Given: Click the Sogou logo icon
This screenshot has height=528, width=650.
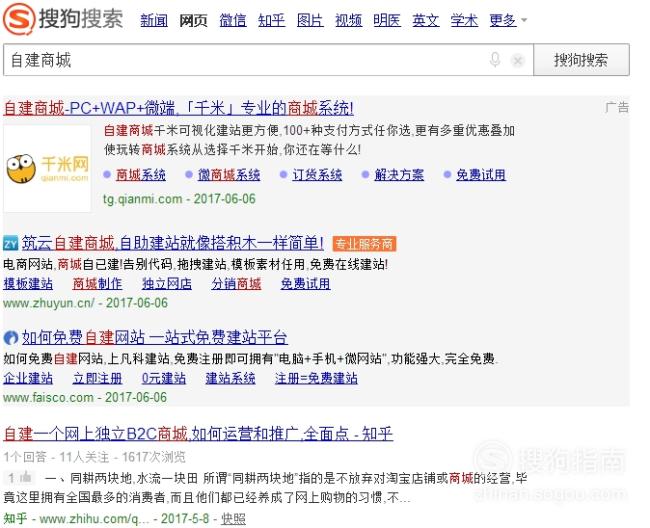Looking at the screenshot, I should 18,18.
